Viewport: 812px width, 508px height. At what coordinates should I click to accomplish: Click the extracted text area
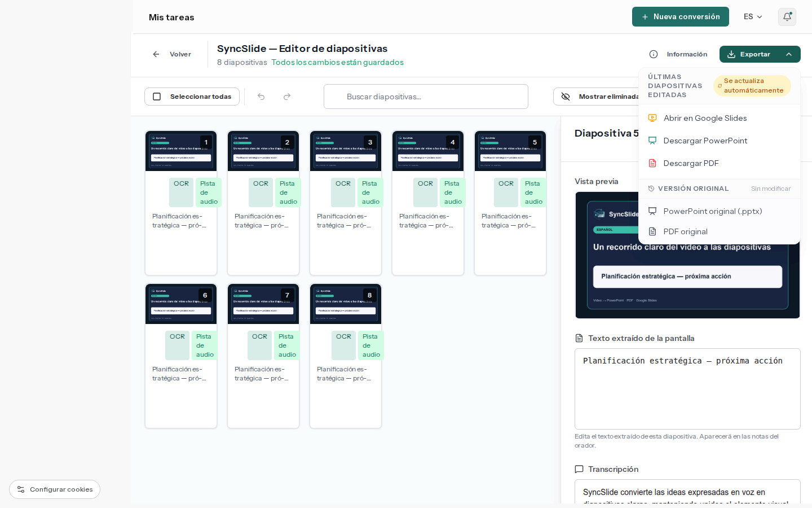[687, 389]
